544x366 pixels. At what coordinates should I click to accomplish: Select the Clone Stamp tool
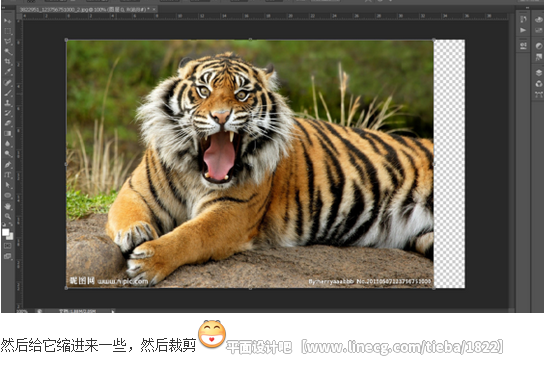(8, 103)
